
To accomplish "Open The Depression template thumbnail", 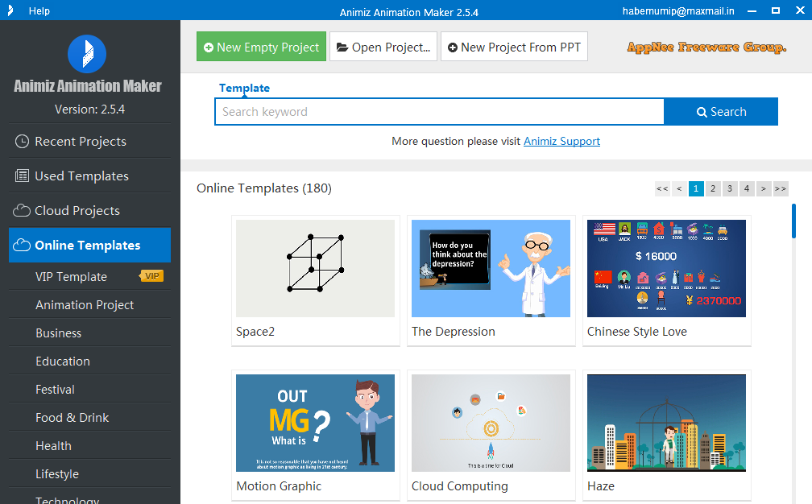I will [x=491, y=269].
